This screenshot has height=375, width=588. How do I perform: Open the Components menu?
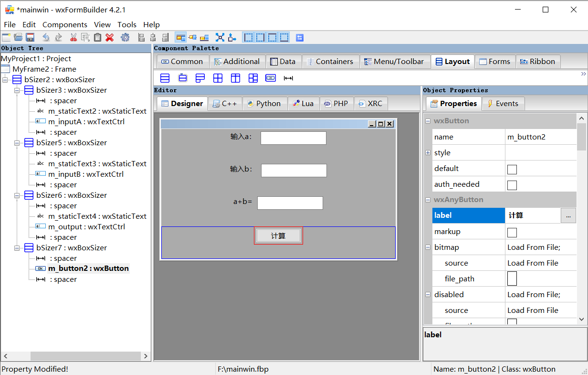pyautogui.click(x=64, y=24)
